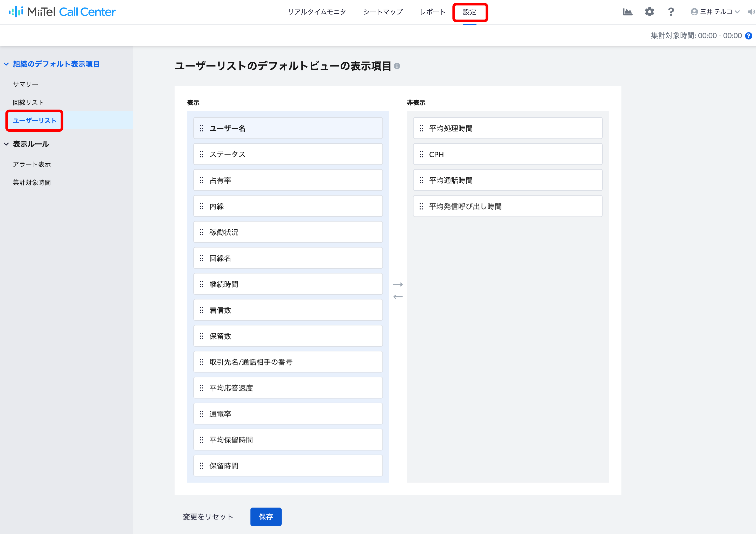Grab the drag handle of 稼働状況
The image size is (756, 534).
tap(202, 232)
